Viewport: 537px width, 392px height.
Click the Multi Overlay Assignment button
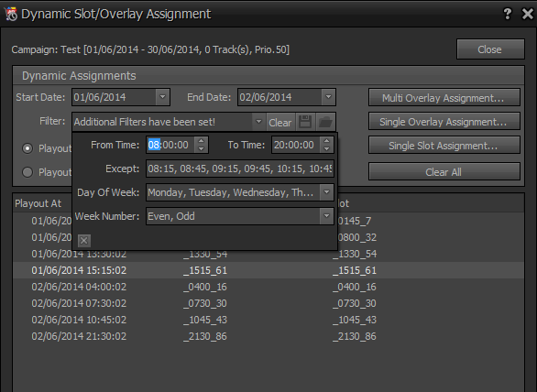tap(444, 98)
